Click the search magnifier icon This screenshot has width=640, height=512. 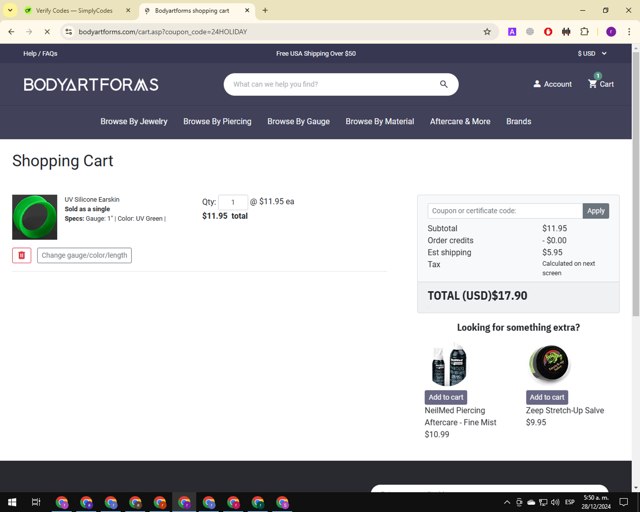coord(444,84)
